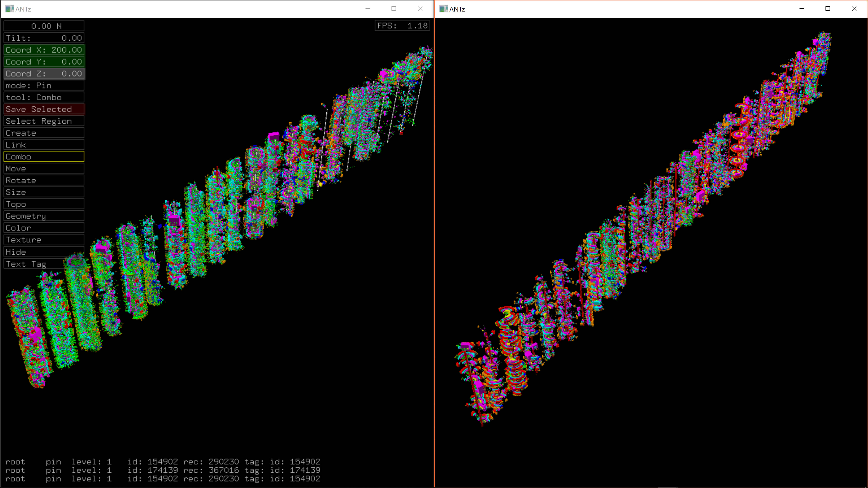Select the Text Tag tool
Screen dimensions: 868x488
pos(34,264)
